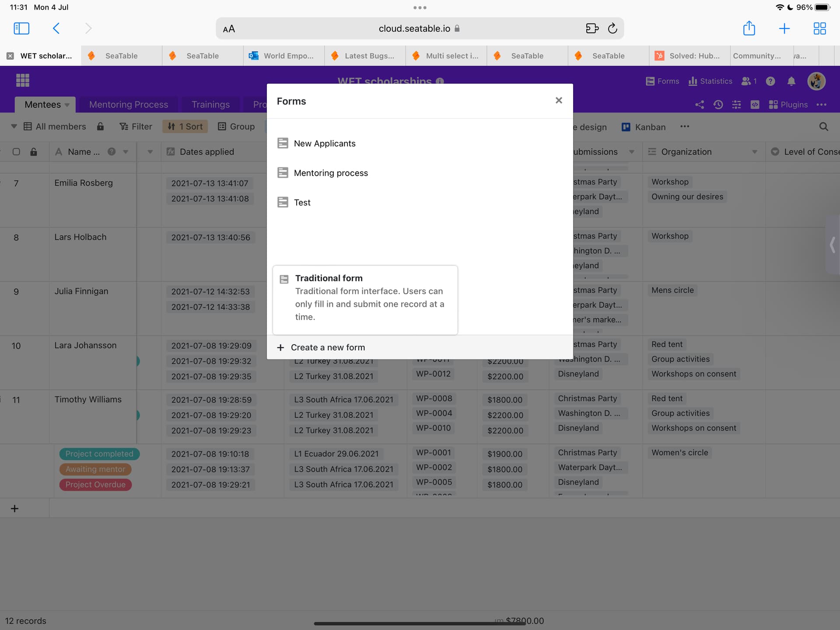Open the Statistics panel
The height and width of the screenshot is (630, 840).
click(710, 81)
